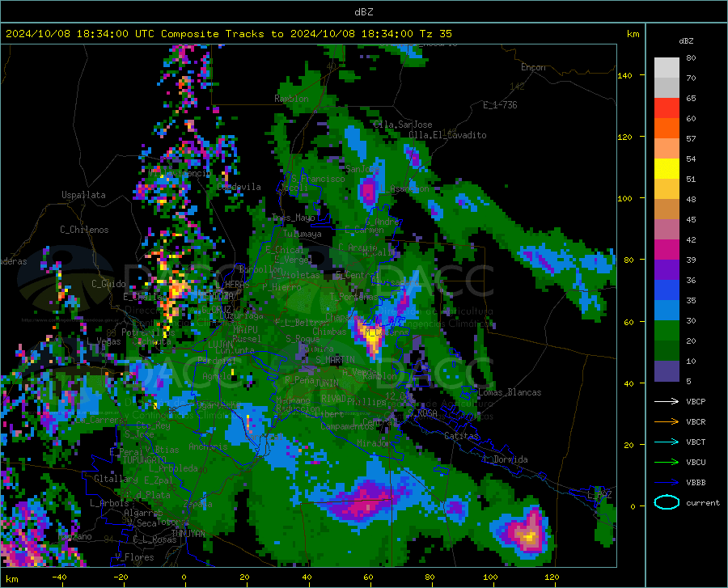The width and height of the screenshot is (728, 588).
Task: Click the Potrerillos map label
Action: point(148,332)
